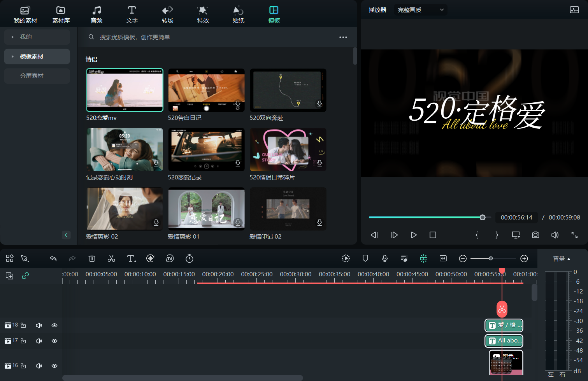Select the text tool in timeline toolbar
The height and width of the screenshot is (381, 588).
pyautogui.click(x=131, y=258)
